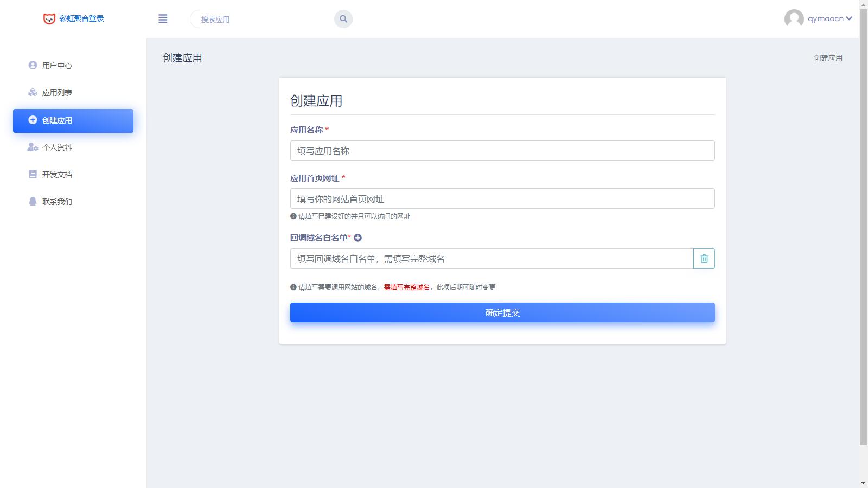Click the 彩虹聚合登录 cat logo
Viewport: 868px width, 488px height.
click(49, 19)
